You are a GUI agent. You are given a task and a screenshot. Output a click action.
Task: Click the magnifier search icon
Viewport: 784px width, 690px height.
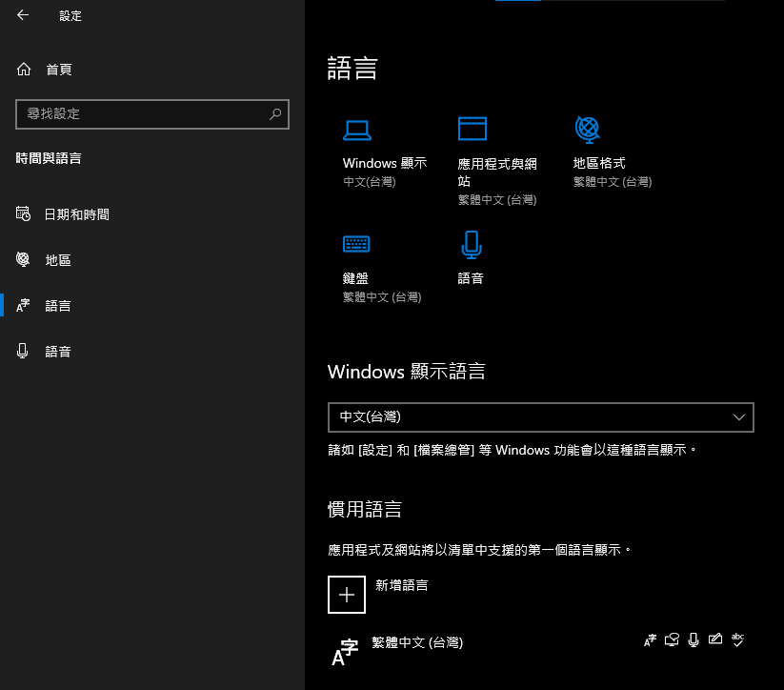click(275, 114)
